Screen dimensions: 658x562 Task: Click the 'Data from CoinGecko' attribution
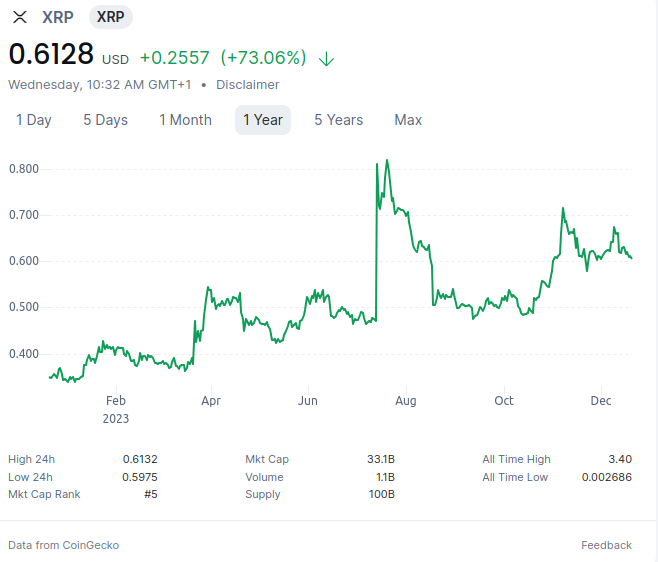tap(63, 545)
